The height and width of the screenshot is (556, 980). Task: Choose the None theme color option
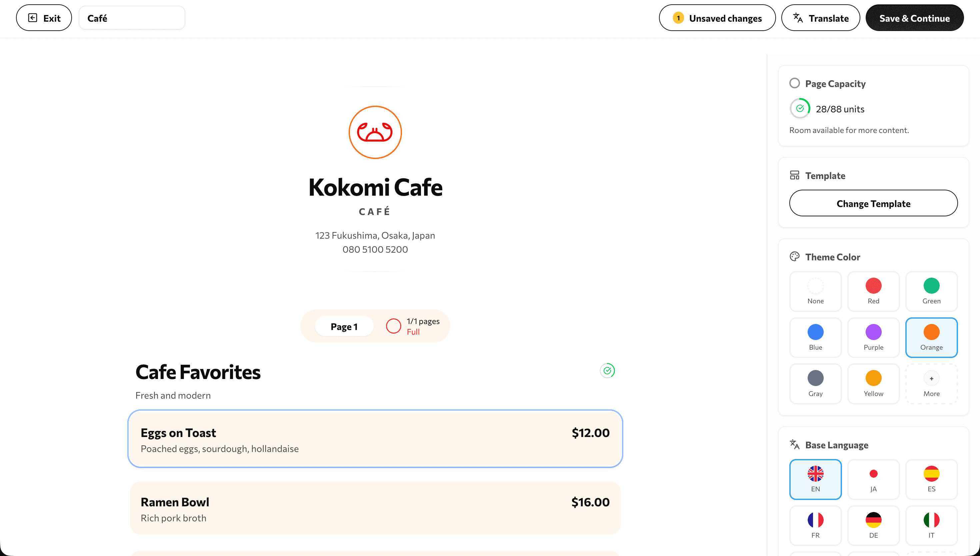815,291
